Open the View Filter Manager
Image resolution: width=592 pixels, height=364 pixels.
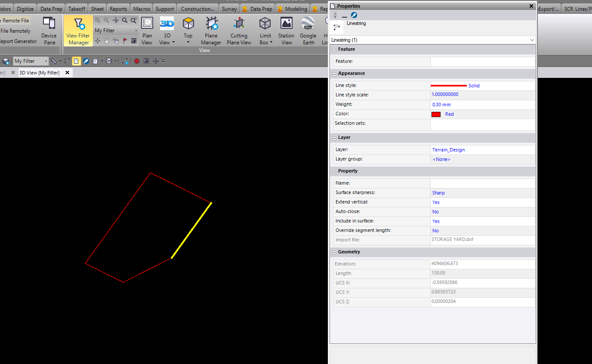point(78,31)
